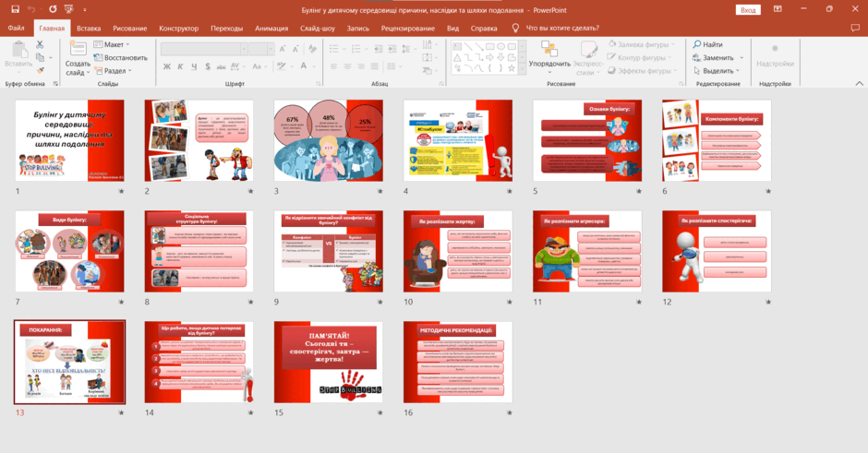The image size is (868, 453).
Task: Click the lightbulb 'Что вы хотите сделать?' icon
Action: (x=515, y=28)
